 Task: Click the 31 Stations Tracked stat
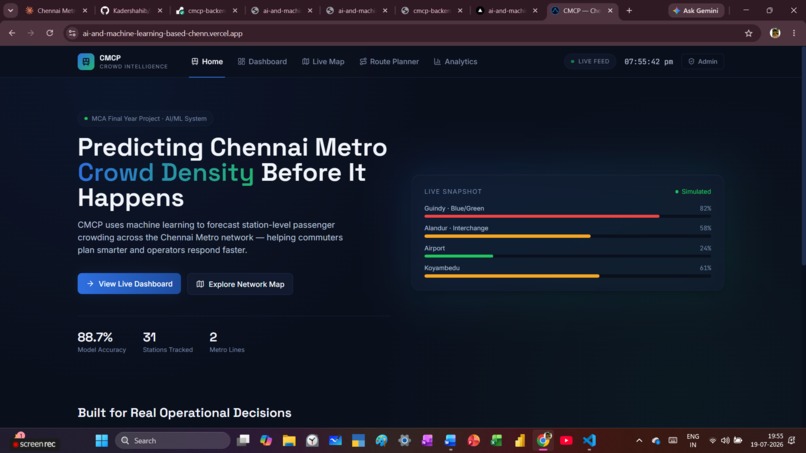point(168,342)
